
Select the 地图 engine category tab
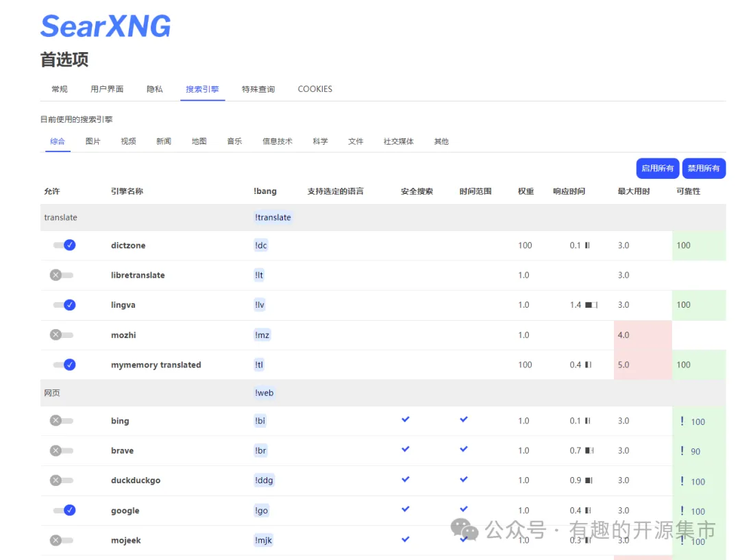199,141
